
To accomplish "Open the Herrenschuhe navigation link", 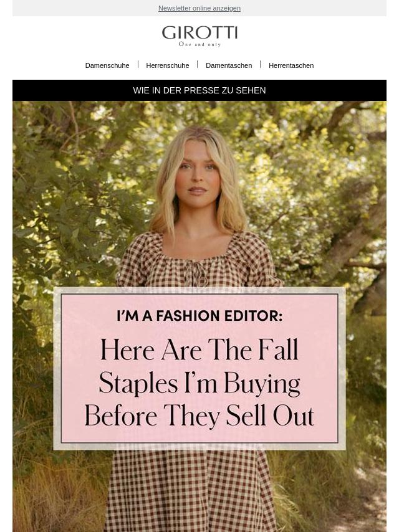I will 168,65.
